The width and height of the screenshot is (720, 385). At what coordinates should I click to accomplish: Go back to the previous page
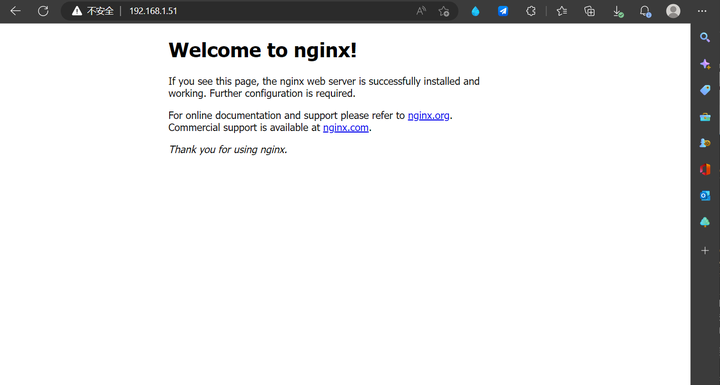[x=15, y=11]
